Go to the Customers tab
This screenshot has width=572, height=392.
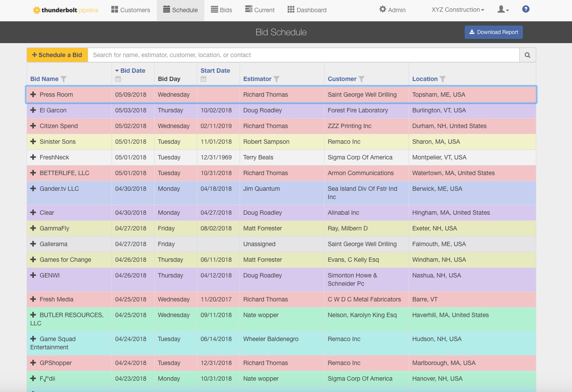pos(131,10)
